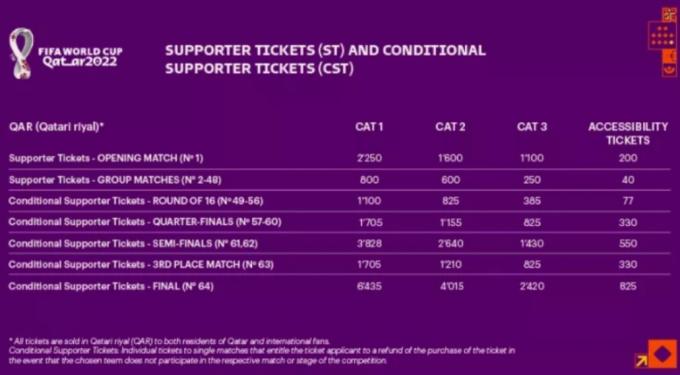The height and width of the screenshot is (375, 680).
Task: Select the Opening Match (Nº 1) row label
Action: tap(106, 158)
